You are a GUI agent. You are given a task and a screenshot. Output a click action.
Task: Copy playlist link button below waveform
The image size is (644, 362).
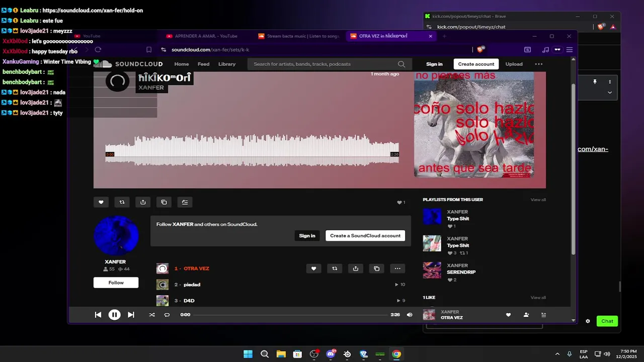click(164, 202)
